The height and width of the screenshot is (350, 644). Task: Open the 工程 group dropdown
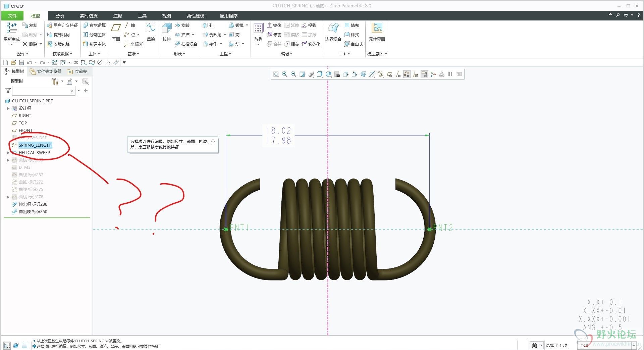point(225,54)
